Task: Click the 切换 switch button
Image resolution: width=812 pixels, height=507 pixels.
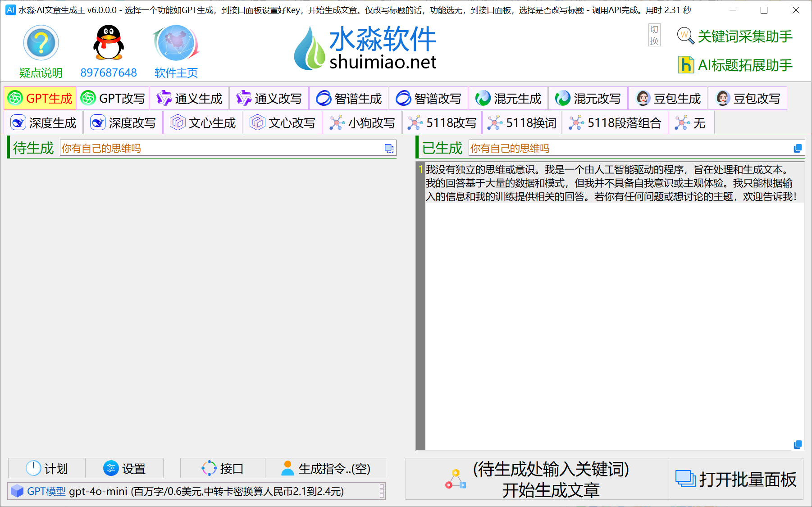Action: click(654, 35)
